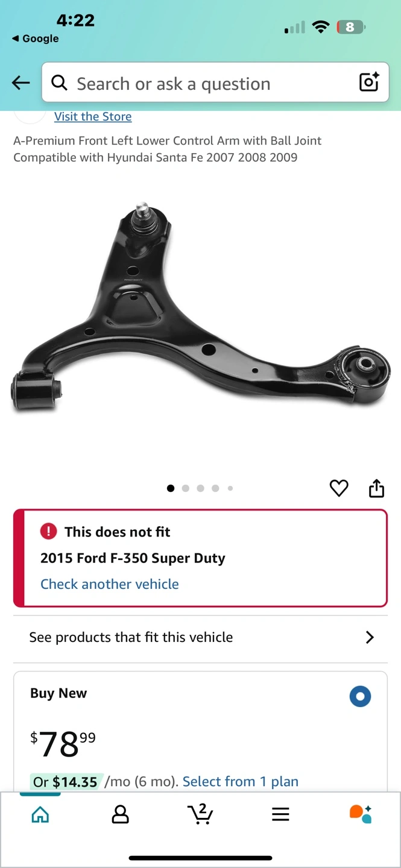401x868 pixels.
Task: Jump to second image carousel dot
Action: (x=186, y=488)
